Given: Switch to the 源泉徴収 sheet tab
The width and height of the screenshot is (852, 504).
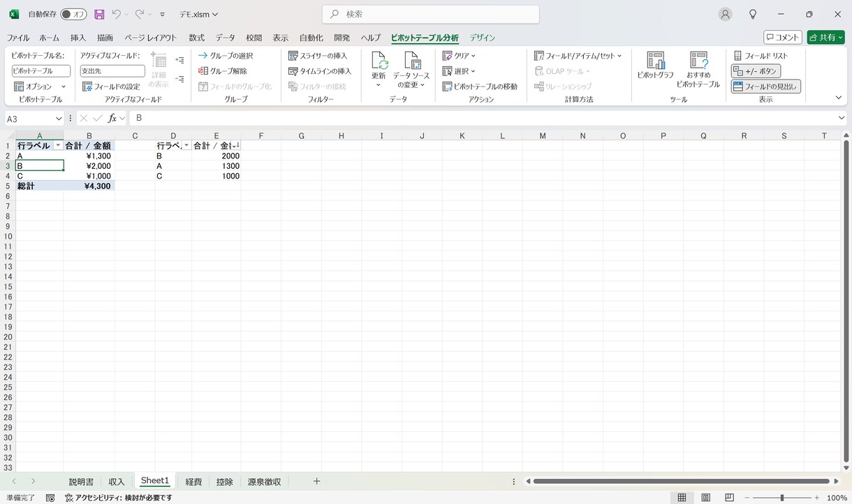Looking at the screenshot, I should pos(265,482).
